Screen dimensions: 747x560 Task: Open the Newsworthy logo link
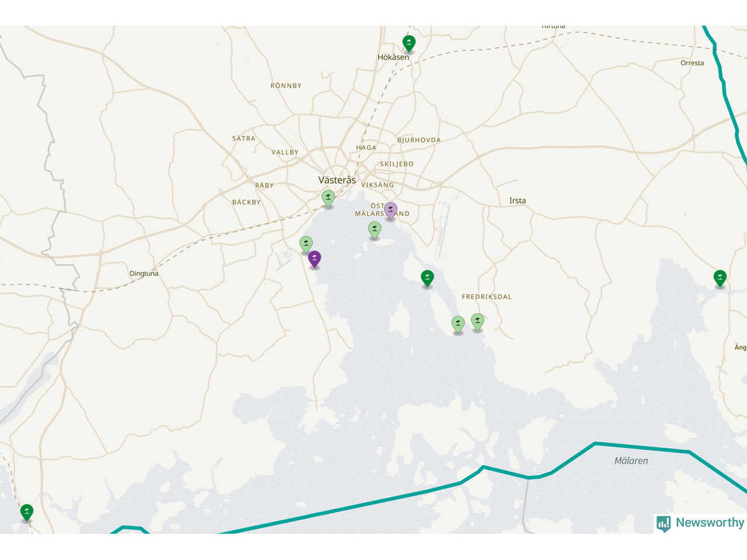click(700, 523)
